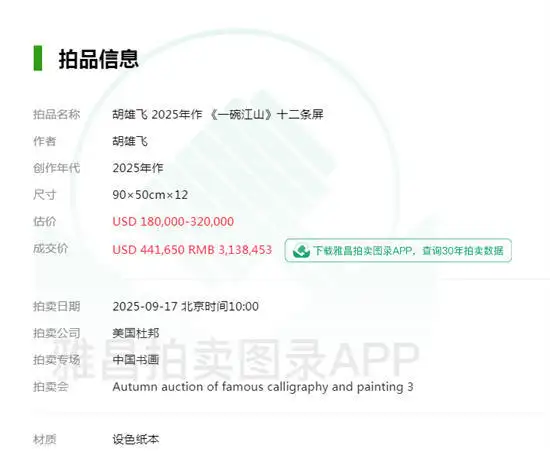This screenshot has height=455, width=550.
Task: Click the estimate USD 180,000-320,000
Action: [173, 221]
